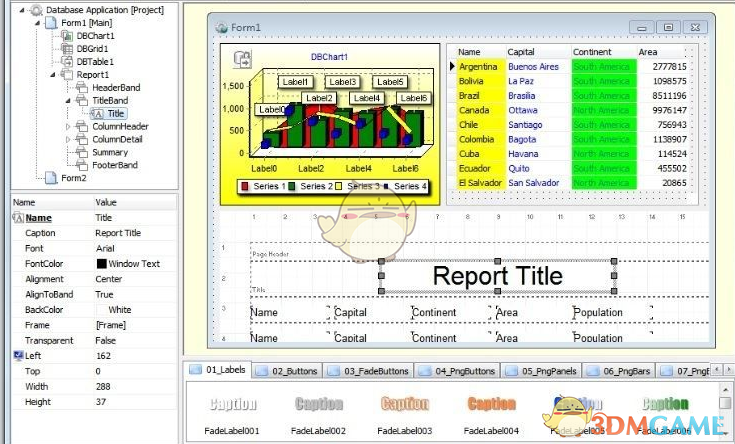735x444 pixels.
Task: Click the Capital column header in grid
Action: [x=521, y=52]
